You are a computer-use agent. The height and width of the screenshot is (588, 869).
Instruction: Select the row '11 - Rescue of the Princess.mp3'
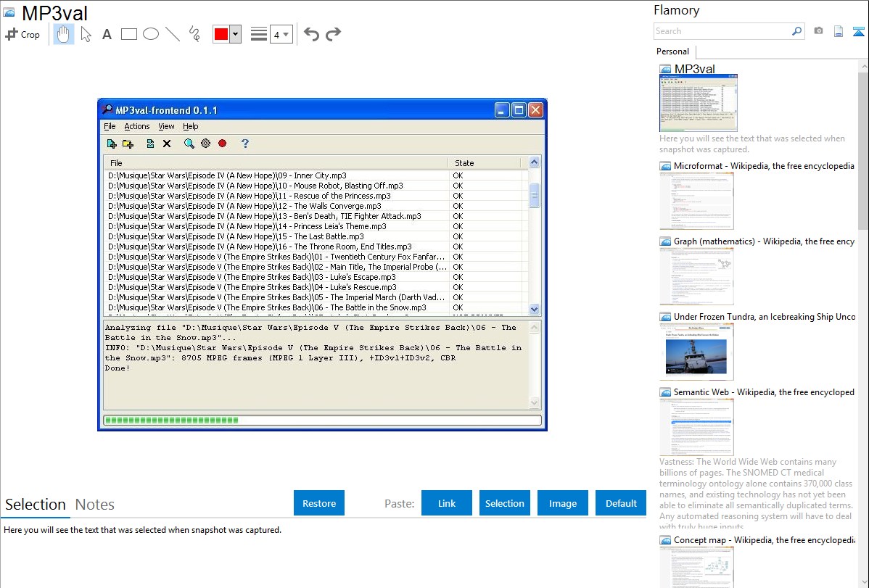[x=316, y=196]
